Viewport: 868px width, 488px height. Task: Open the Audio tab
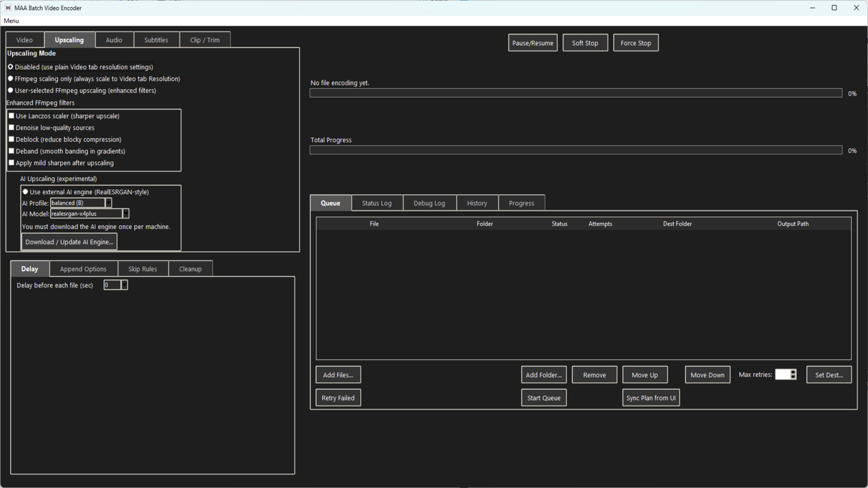[x=114, y=40]
